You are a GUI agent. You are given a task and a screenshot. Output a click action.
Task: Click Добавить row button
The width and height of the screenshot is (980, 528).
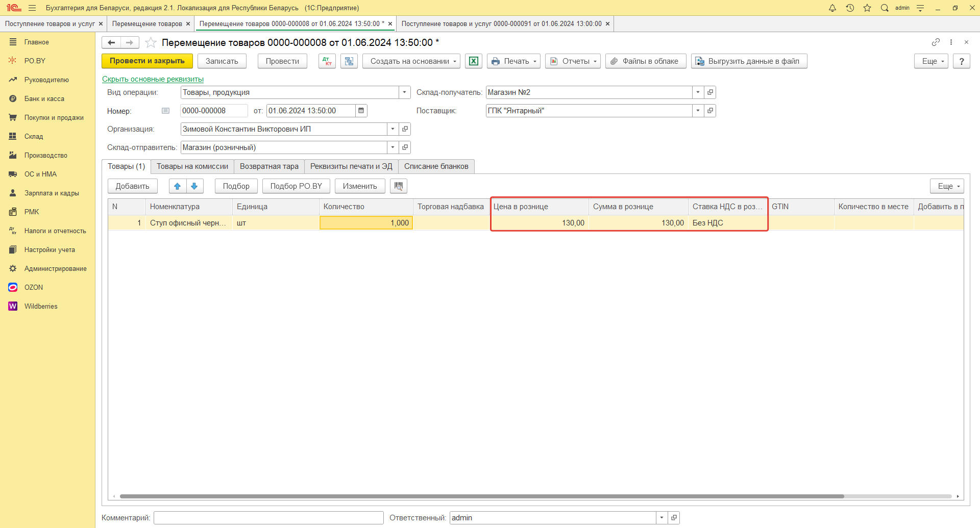(x=133, y=186)
